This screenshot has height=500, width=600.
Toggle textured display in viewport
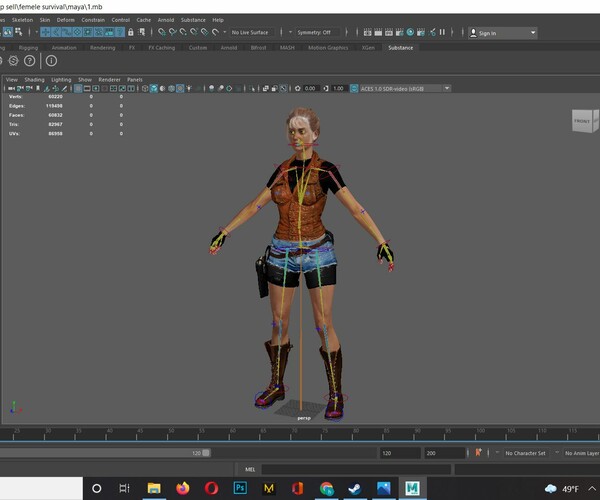point(180,89)
